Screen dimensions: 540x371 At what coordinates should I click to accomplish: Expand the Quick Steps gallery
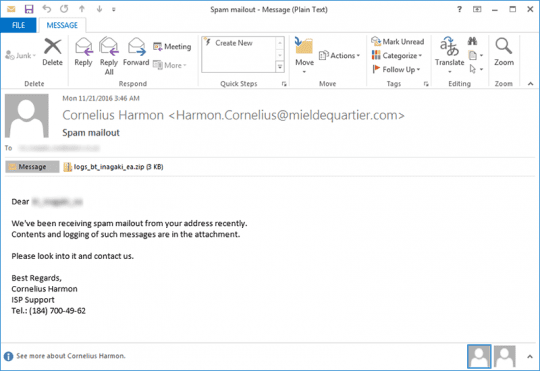click(280, 67)
